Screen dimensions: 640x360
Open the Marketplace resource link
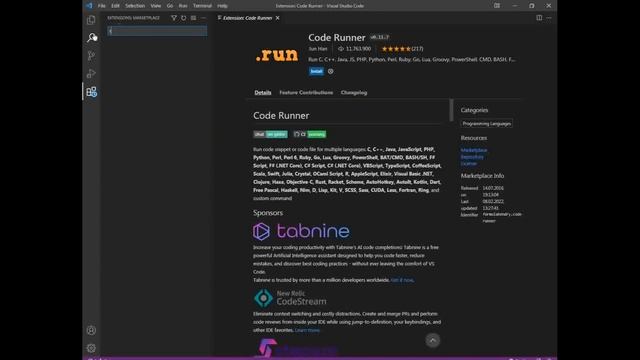pyautogui.click(x=474, y=150)
